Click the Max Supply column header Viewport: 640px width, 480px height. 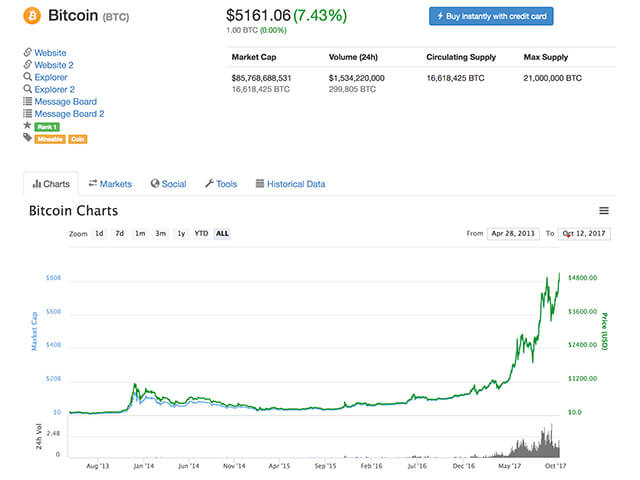click(x=546, y=57)
